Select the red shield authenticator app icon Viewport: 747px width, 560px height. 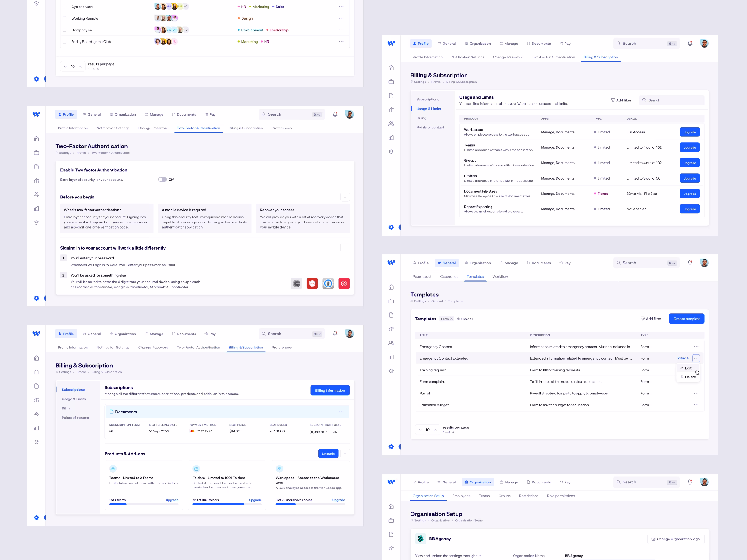[312, 283]
